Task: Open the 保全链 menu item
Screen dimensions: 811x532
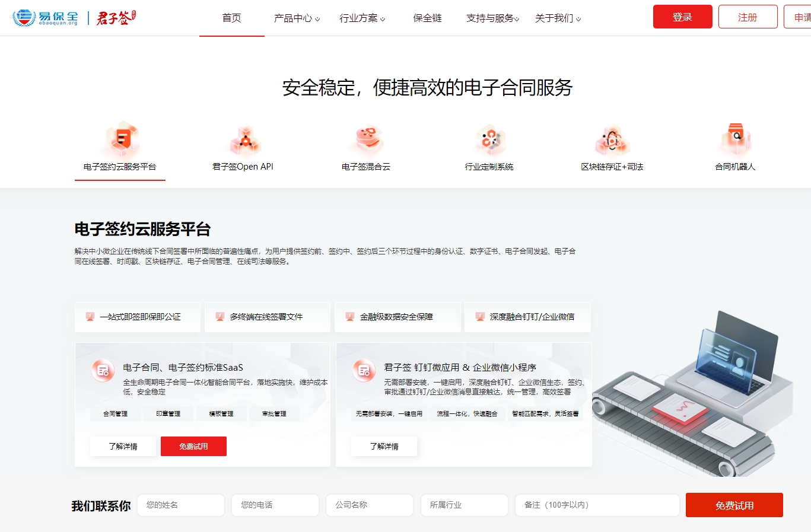Action: 427,18
